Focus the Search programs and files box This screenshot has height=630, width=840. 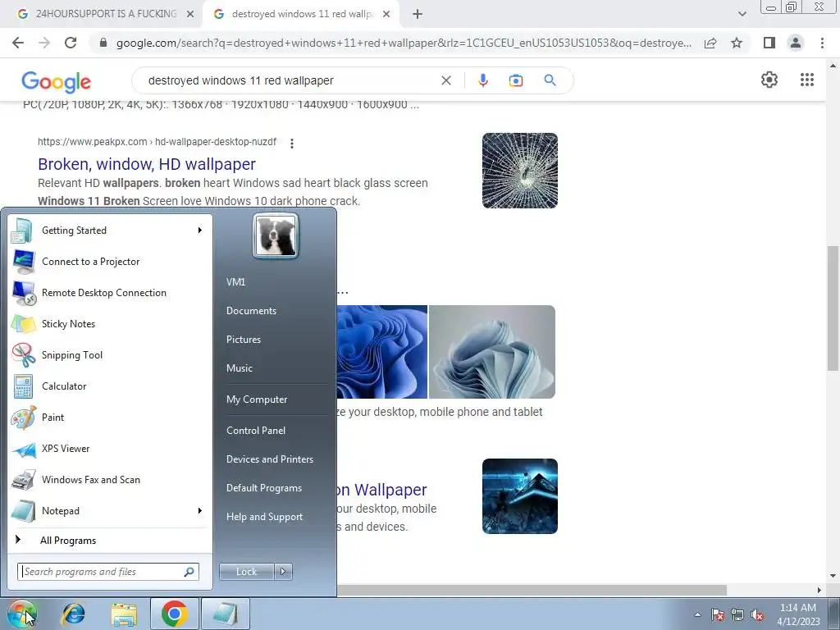click(x=107, y=572)
